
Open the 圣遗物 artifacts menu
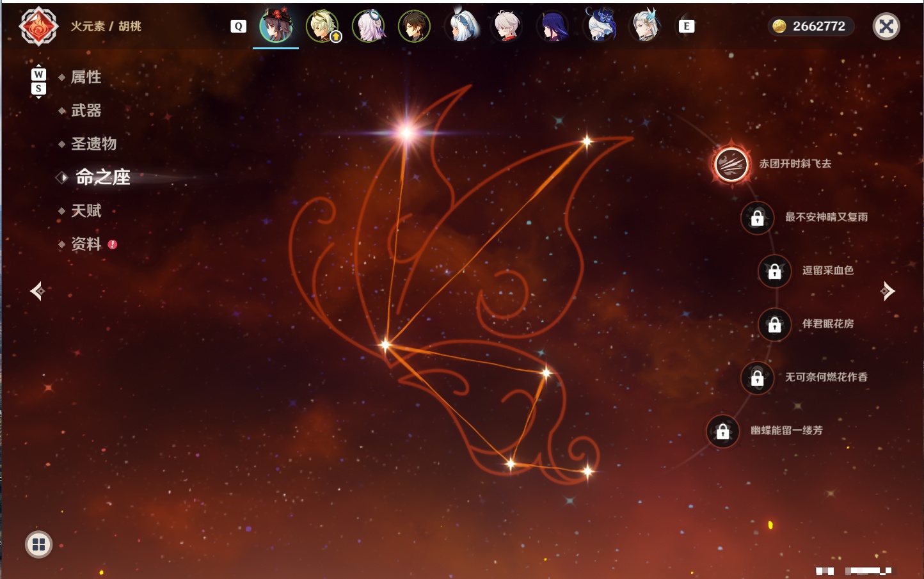pos(93,144)
